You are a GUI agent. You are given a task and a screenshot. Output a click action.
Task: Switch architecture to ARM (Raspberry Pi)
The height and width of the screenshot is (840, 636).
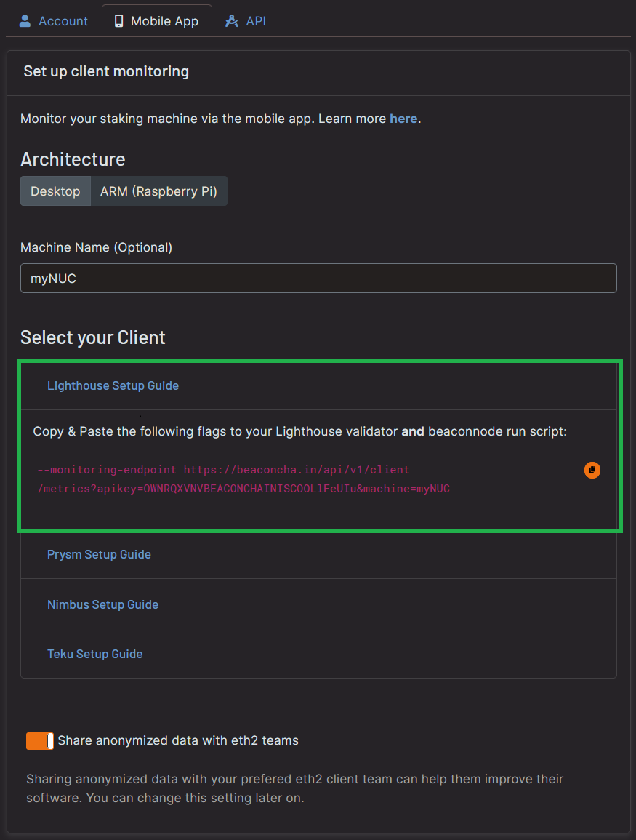pyautogui.click(x=159, y=191)
